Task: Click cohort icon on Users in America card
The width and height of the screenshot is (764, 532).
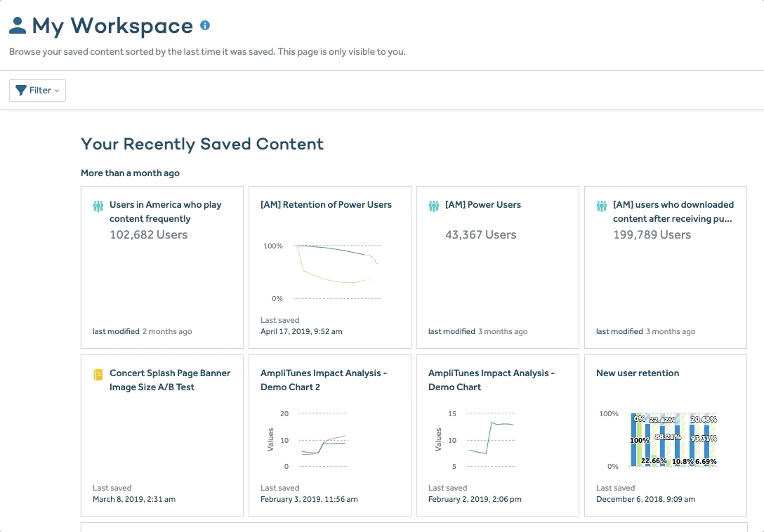Action: [98, 206]
